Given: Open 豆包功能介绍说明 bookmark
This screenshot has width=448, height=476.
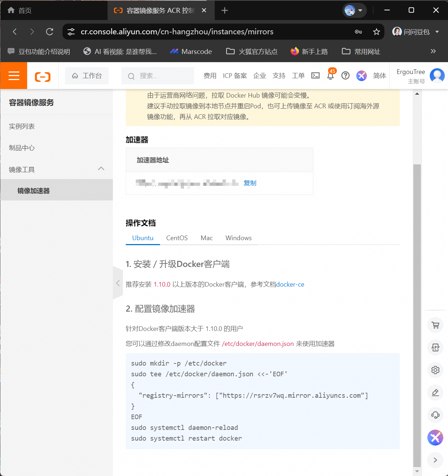Looking at the screenshot, I should tap(39, 51).
